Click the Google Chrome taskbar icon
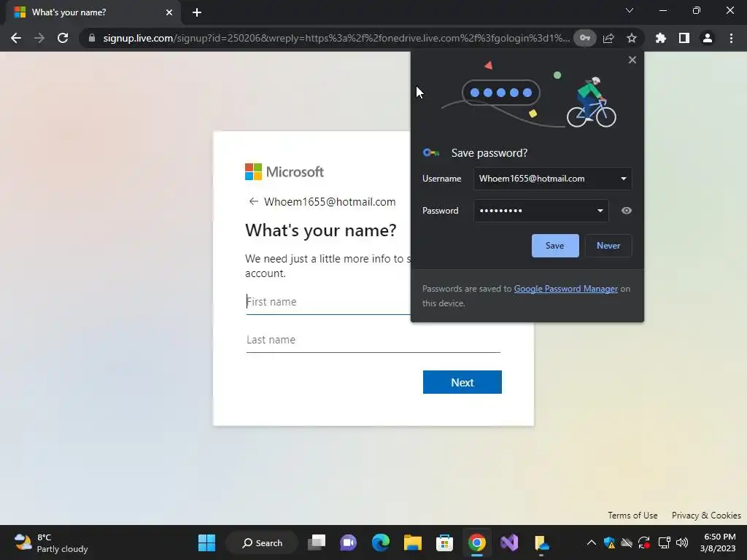Image resolution: width=747 pixels, height=560 pixels. [x=477, y=542]
